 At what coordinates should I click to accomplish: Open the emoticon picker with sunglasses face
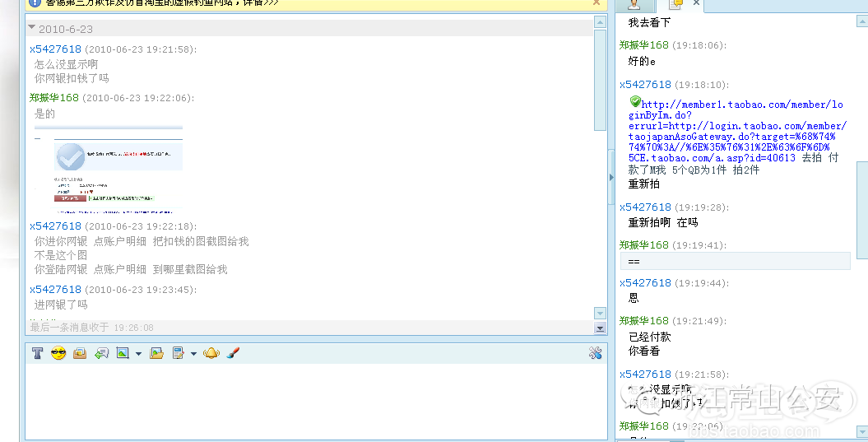[58, 353]
